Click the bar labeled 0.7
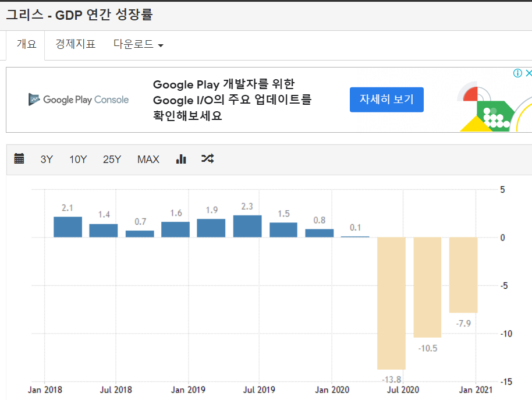This screenshot has height=400, width=532. tap(140, 233)
